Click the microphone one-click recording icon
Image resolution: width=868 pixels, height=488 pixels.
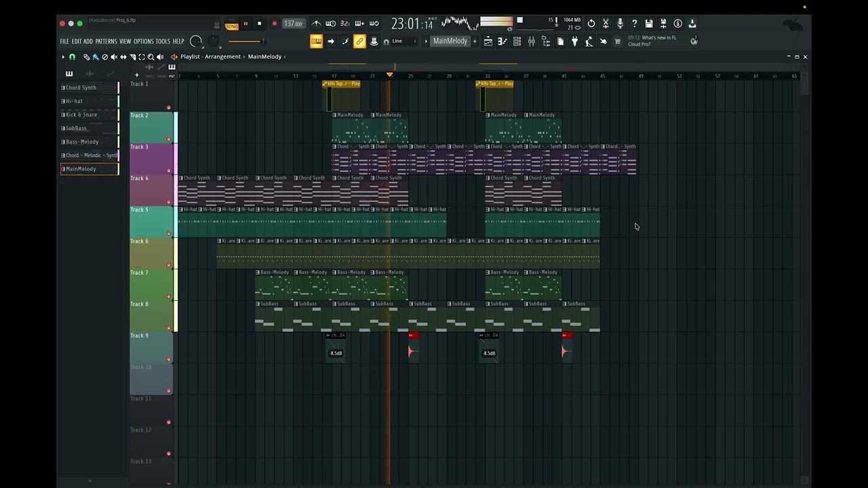[620, 23]
